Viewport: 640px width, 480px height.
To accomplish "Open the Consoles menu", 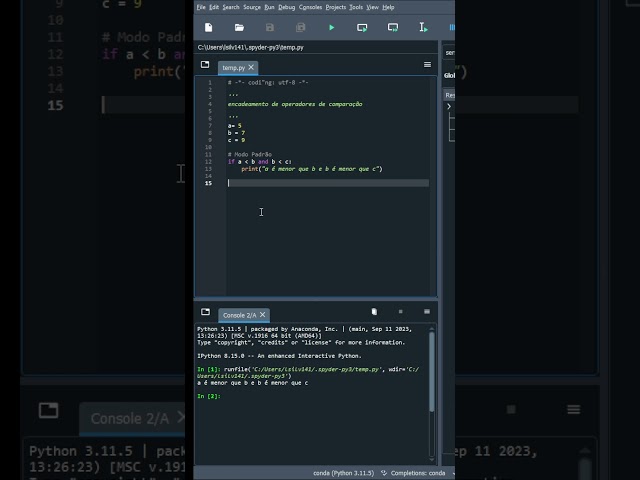I will 310,7.
